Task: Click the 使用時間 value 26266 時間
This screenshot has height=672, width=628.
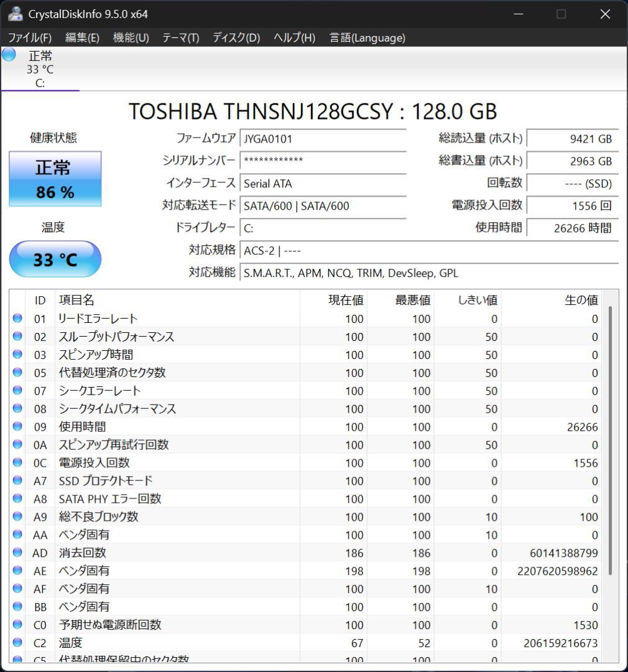Action: (572, 228)
